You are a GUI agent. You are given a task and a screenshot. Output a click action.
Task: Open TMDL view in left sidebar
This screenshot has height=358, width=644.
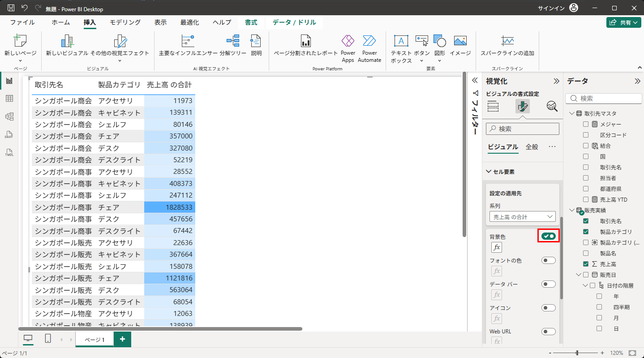click(9, 152)
